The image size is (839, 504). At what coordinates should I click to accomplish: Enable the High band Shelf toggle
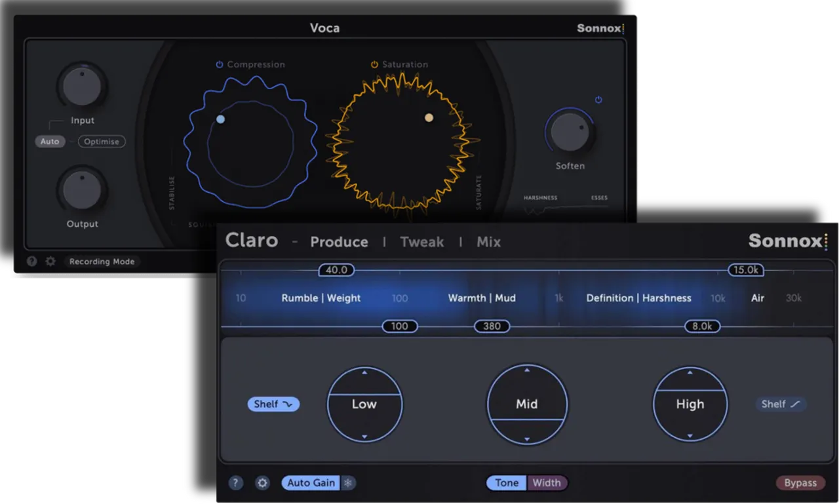(x=781, y=404)
